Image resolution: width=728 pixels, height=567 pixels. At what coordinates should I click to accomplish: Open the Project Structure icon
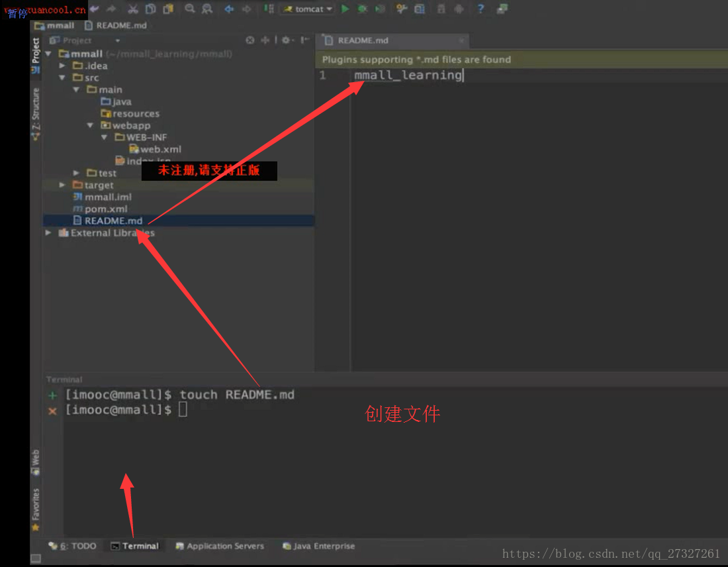pyautogui.click(x=420, y=9)
